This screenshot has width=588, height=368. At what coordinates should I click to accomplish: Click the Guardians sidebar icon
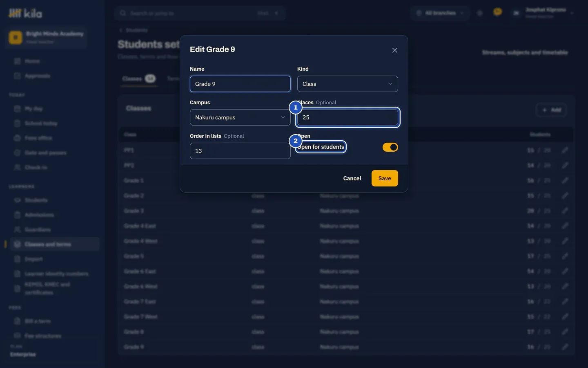17,230
